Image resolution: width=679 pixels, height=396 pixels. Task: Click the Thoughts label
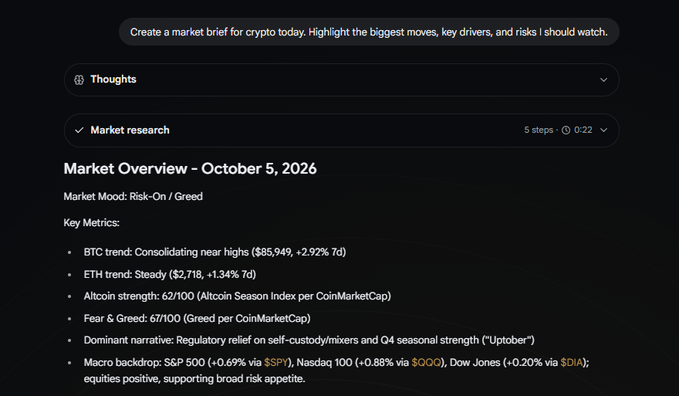pos(113,79)
